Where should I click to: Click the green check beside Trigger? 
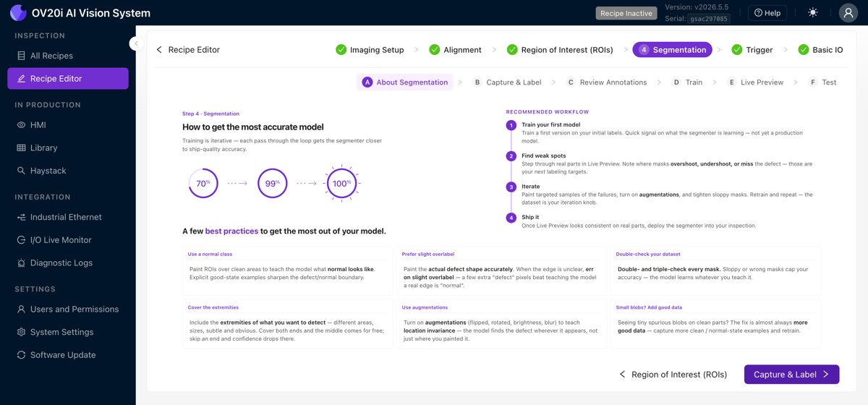736,50
